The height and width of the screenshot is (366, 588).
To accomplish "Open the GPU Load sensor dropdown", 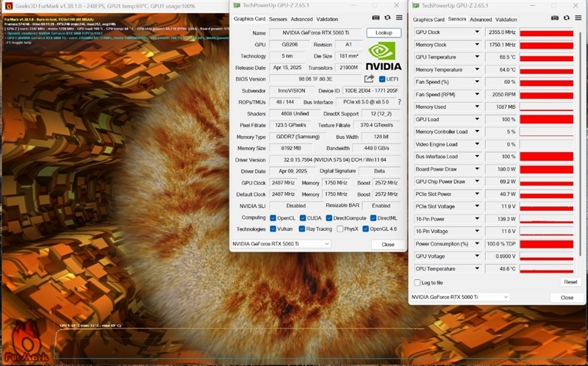I will [x=477, y=119].
